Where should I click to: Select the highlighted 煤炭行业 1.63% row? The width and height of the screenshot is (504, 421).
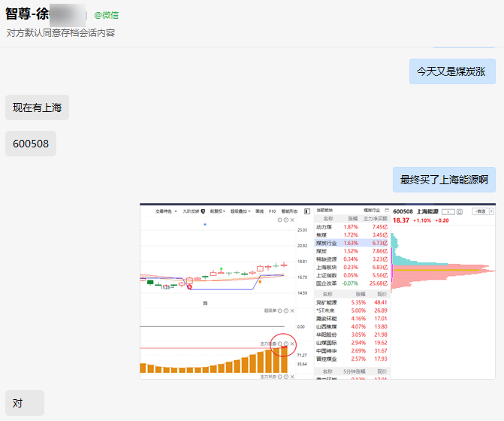352,243
